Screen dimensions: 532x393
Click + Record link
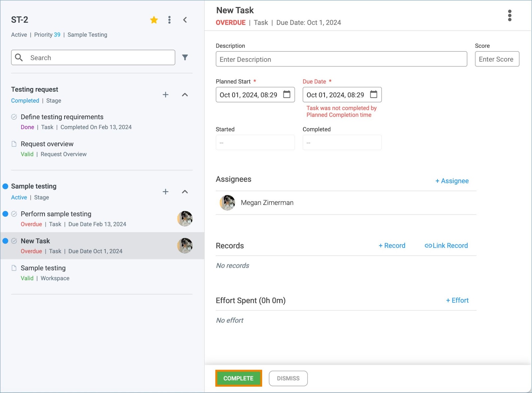(392, 246)
